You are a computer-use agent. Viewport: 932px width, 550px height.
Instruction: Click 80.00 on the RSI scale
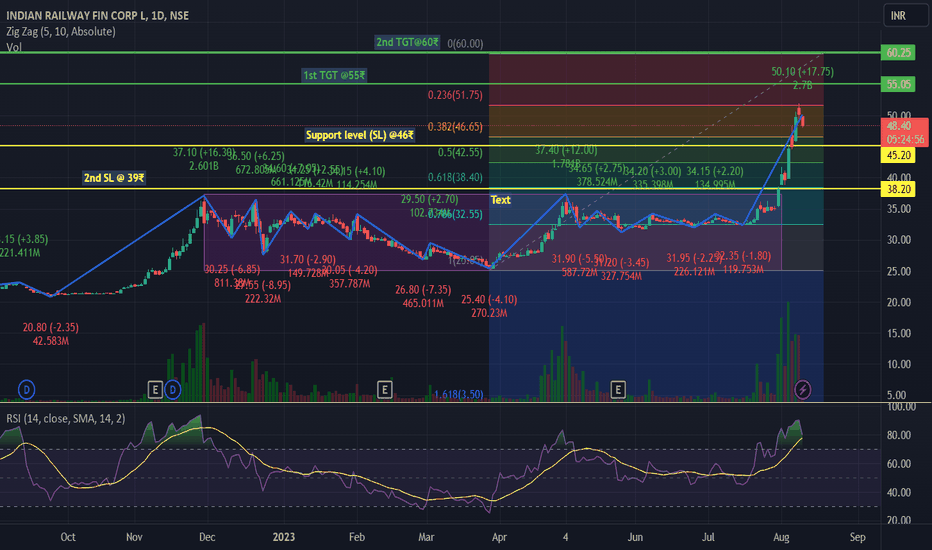point(898,435)
